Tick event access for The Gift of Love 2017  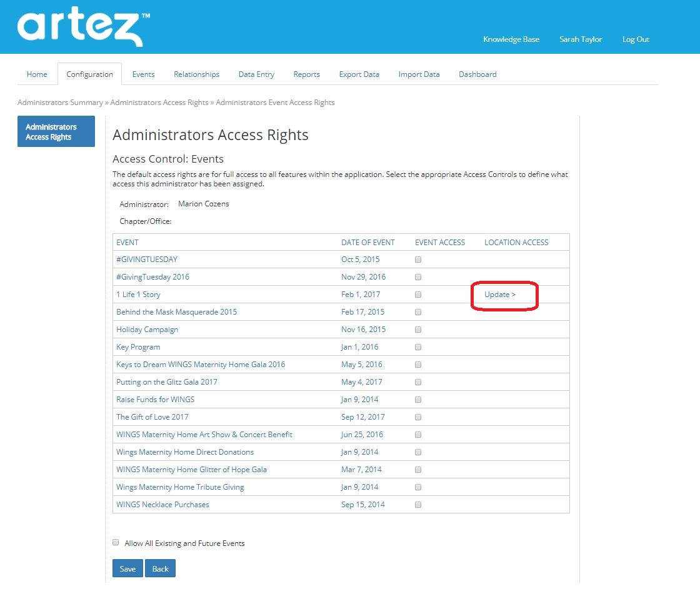coord(418,417)
